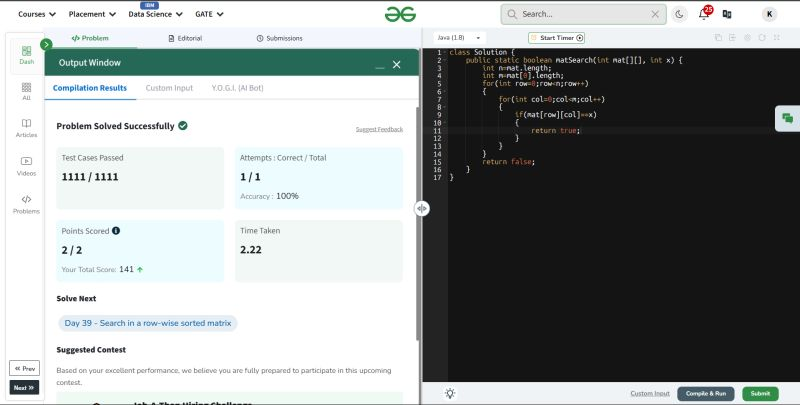Open the editor settings gear icon
Image resolution: width=800 pixels, height=405 pixels.
pos(747,38)
